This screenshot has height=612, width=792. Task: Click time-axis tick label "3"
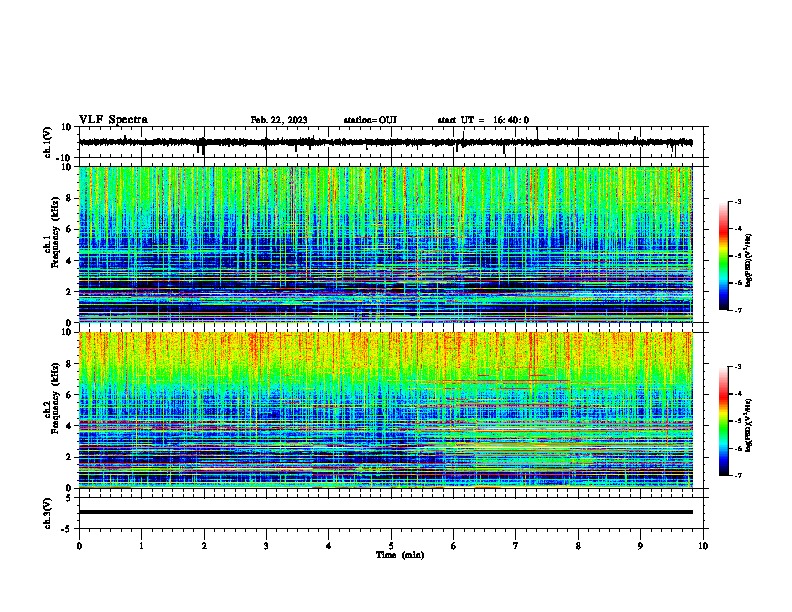266,546
